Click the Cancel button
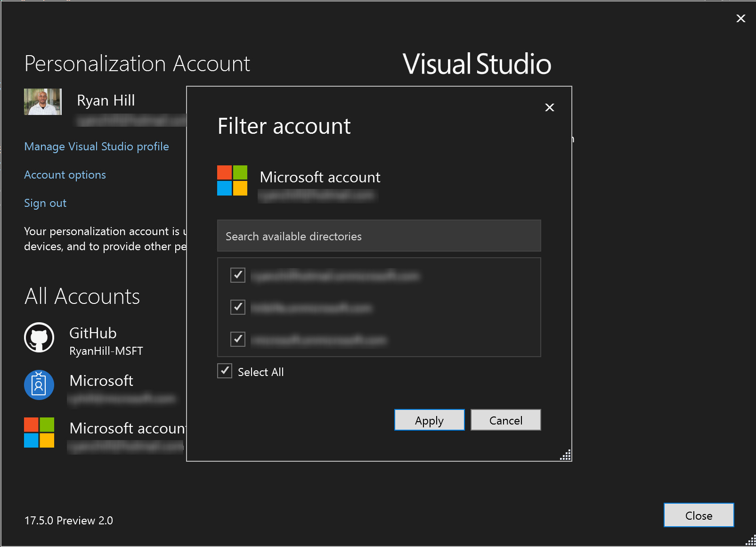The width and height of the screenshot is (756, 547). pos(506,420)
